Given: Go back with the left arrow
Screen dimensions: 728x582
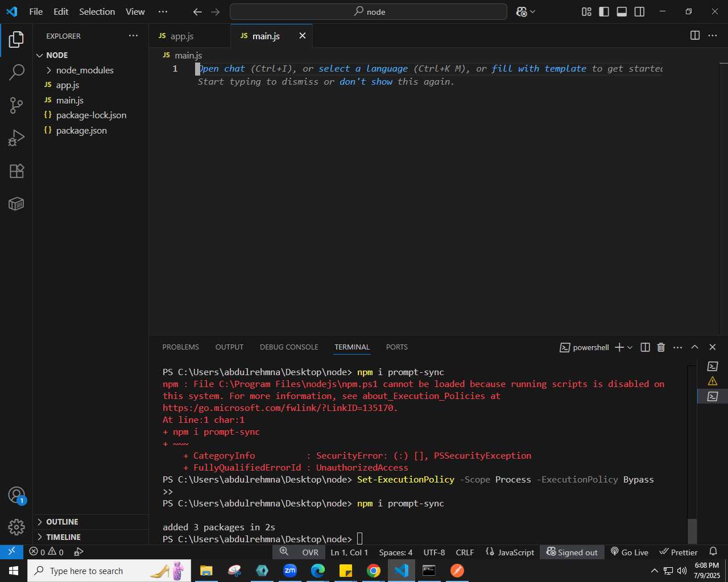Looking at the screenshot, I should click(197, 11).
